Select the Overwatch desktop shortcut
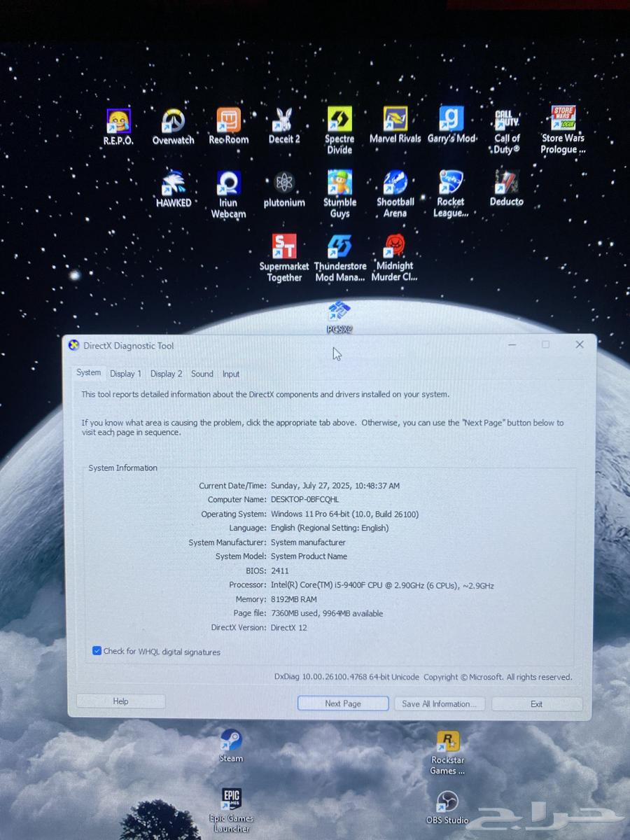Image resolution: width=630 pixels, height=840 pixels. [x=173, y=127]
